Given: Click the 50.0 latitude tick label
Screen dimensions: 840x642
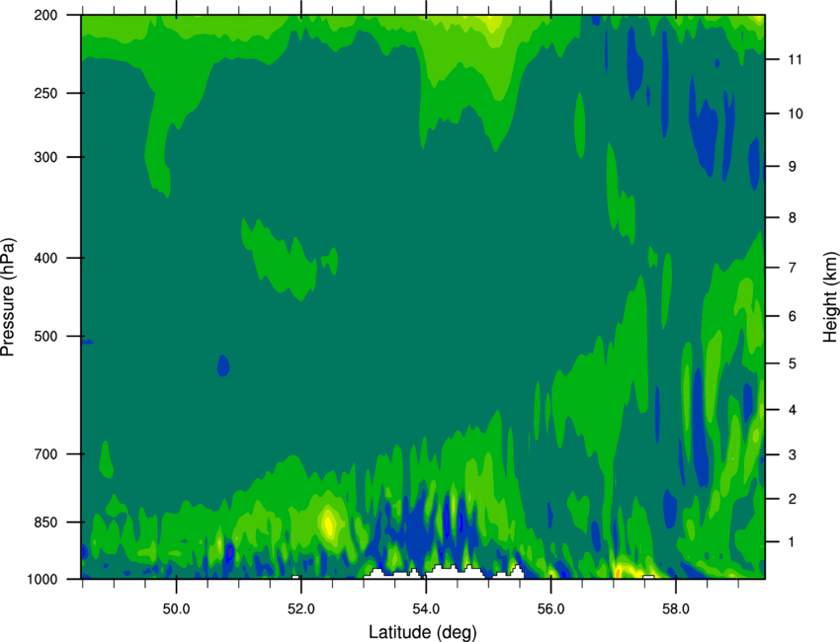Looking at the screenshot, I should pos(176,609).
